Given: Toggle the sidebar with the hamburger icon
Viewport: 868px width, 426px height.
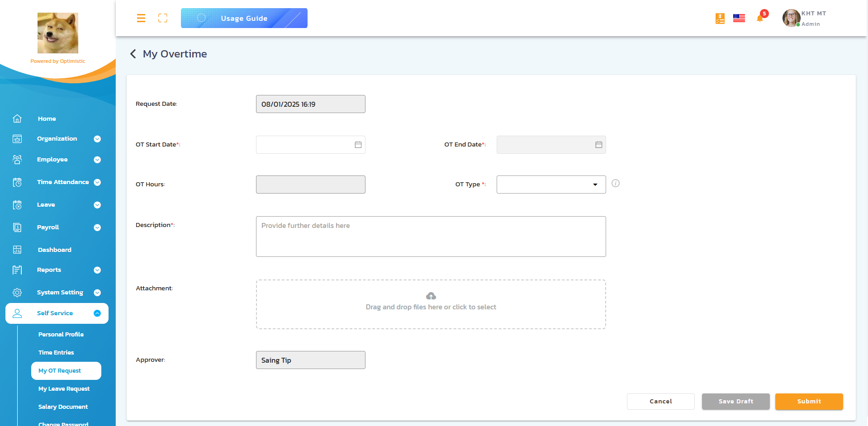Looking at the screenshot, I should [141, 18].
